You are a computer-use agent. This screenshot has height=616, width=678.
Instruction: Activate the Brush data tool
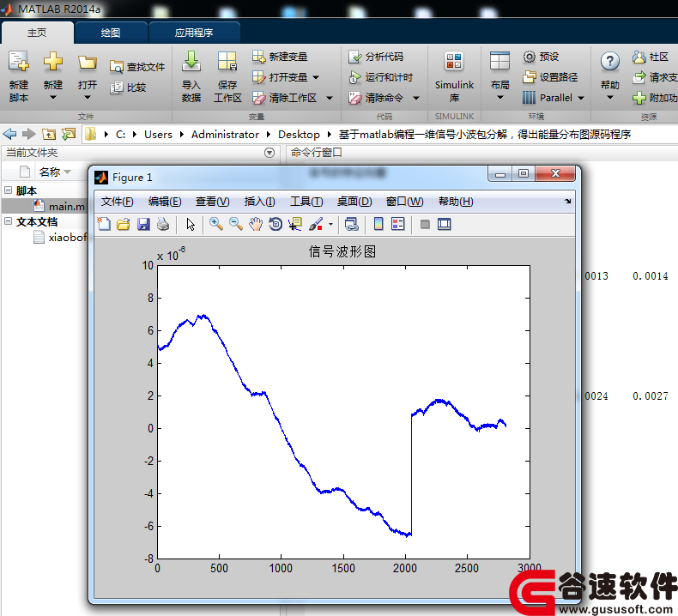click(316, 224)
